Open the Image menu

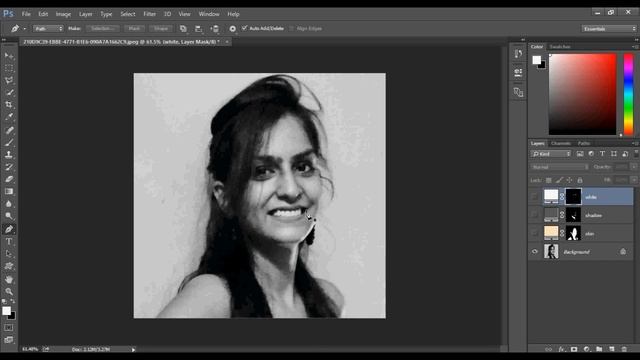(63, 14)
